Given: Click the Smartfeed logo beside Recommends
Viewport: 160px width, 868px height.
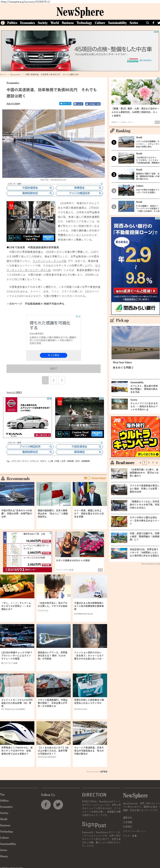Looking at the screenshot, I should (x=95, y=478).
